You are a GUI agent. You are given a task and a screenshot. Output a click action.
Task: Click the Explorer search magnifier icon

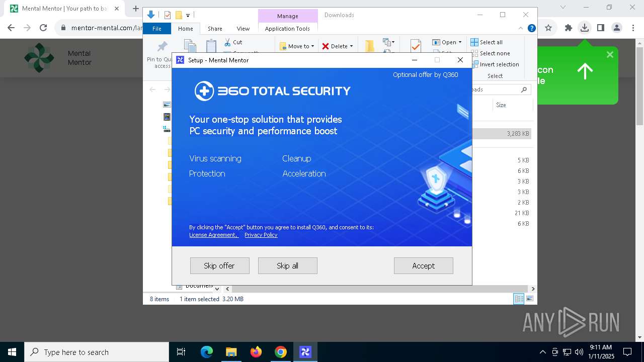coord(524,89)
